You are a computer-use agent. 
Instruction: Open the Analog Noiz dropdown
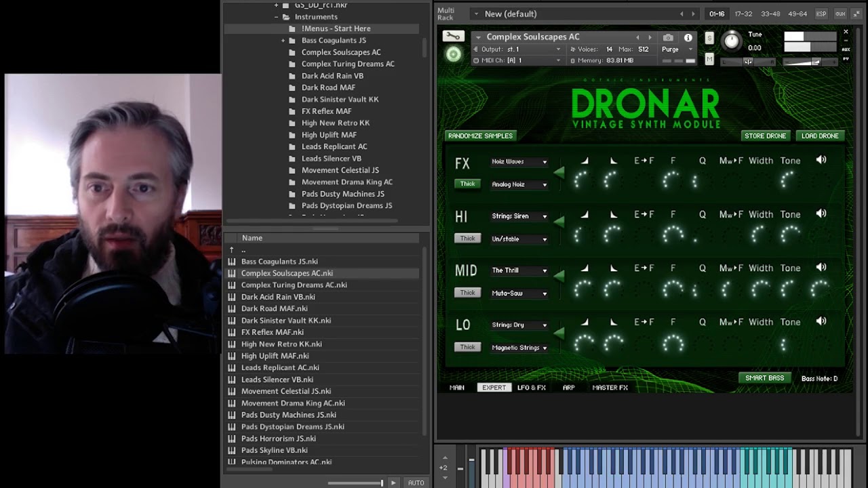click(x=519, y=184)
